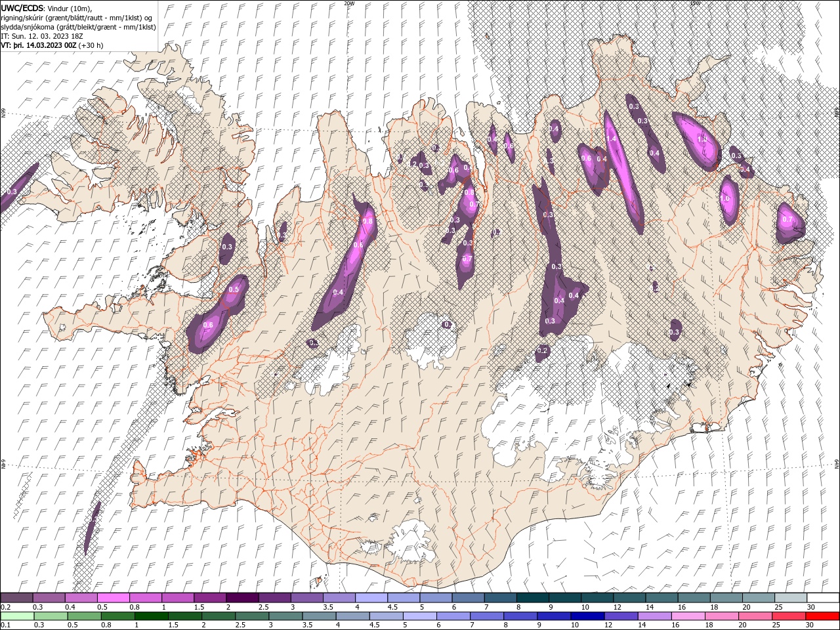Viewport: 840px width, 630px height.
Task: Click the 0.2 label under the snow scale
Action: [5, 607]
